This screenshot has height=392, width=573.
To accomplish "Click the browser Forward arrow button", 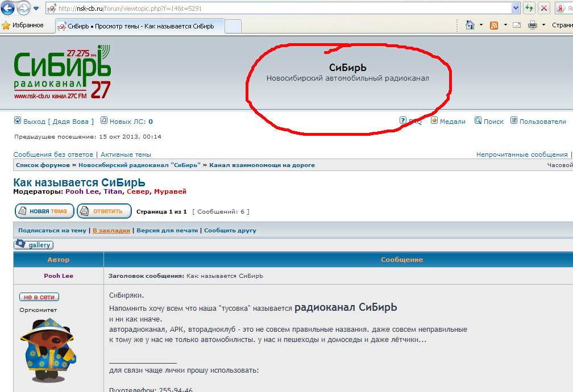I will coord(23,8).
